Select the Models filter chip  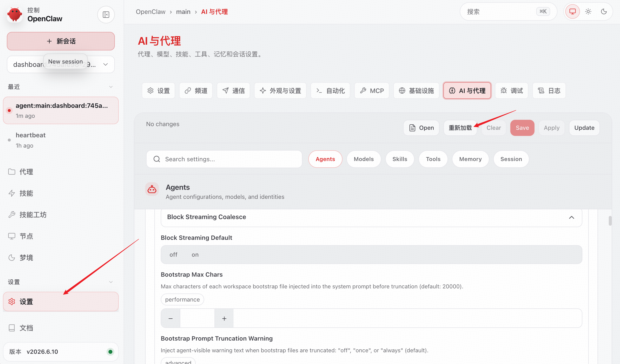pos(364,159)
